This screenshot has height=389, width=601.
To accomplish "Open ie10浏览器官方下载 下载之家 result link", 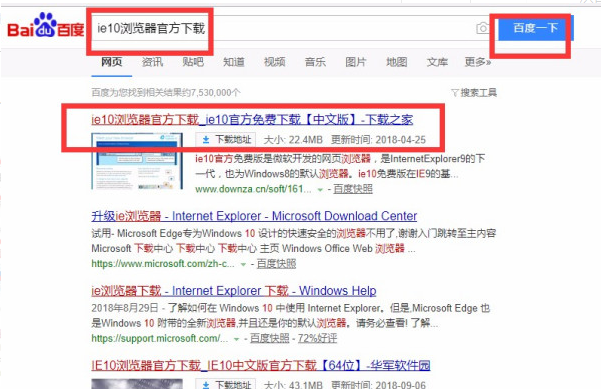I will tap(252, 120).
